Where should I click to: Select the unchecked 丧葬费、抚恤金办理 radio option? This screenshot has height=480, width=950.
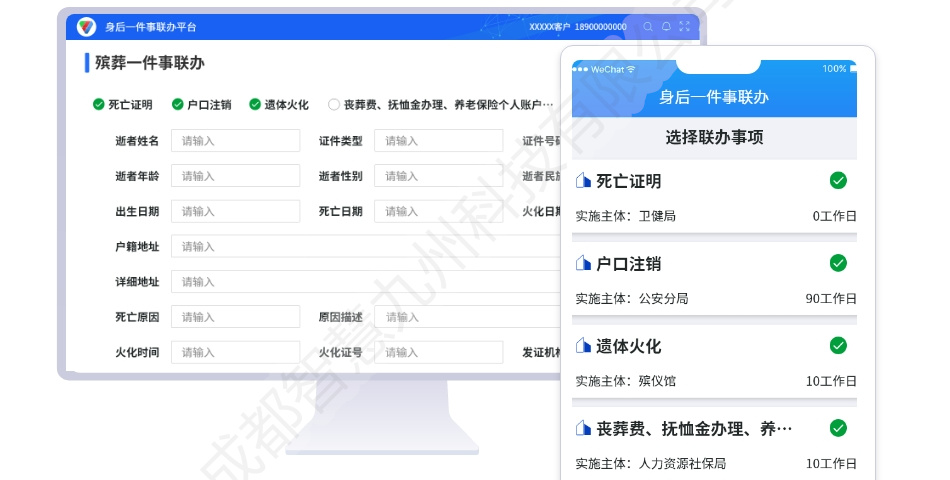tap(334, 104)
